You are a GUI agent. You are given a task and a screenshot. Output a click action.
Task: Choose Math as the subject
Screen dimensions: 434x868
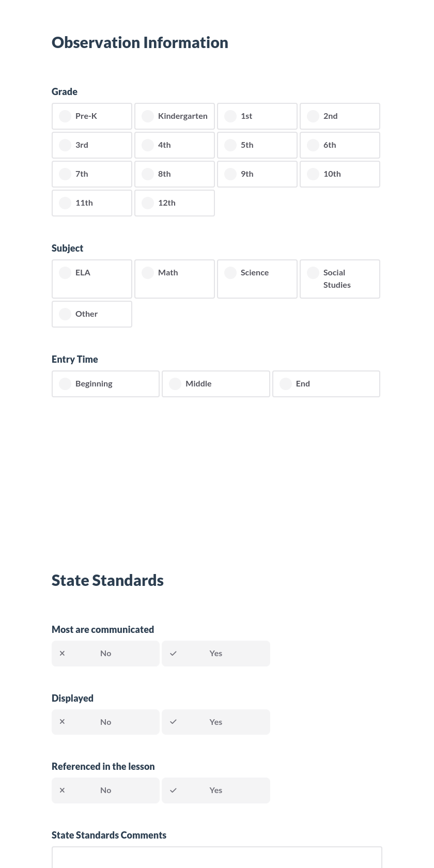(174, 278)
